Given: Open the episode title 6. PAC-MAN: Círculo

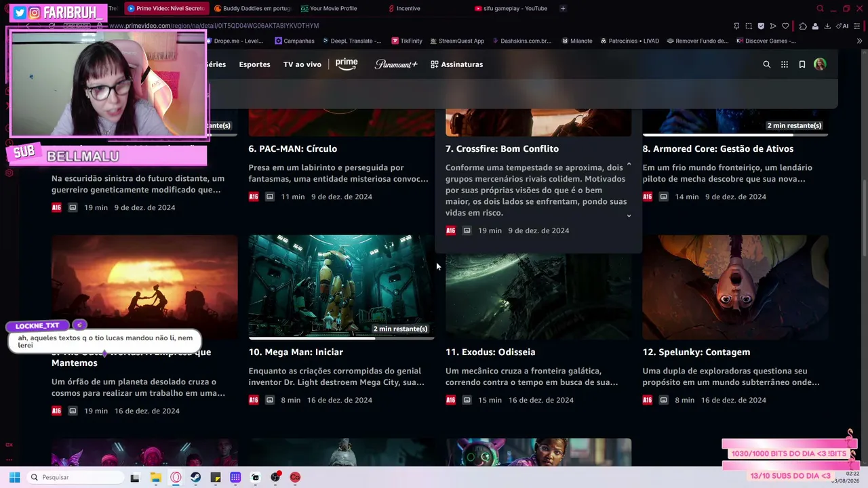Looking at the screenshot, I should point(293,148).
